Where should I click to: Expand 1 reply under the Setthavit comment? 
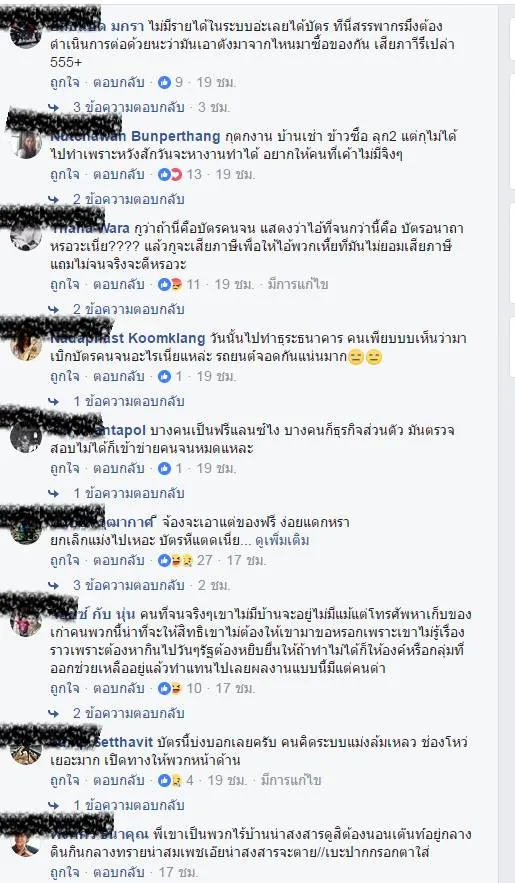128,805
